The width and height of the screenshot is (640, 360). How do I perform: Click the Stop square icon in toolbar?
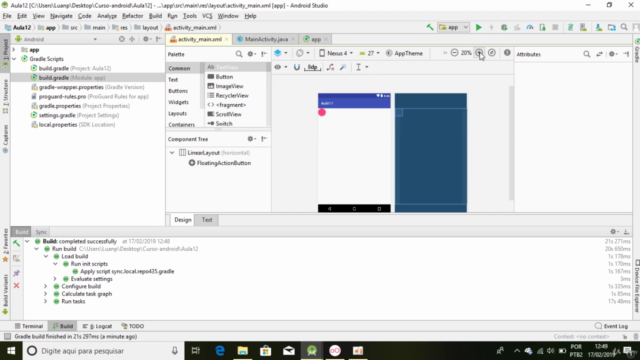point(555,27)
